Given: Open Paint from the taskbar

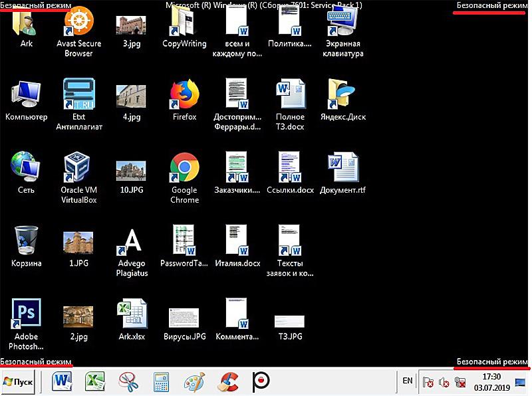Looking at the screenshot, I should (194, 381).
